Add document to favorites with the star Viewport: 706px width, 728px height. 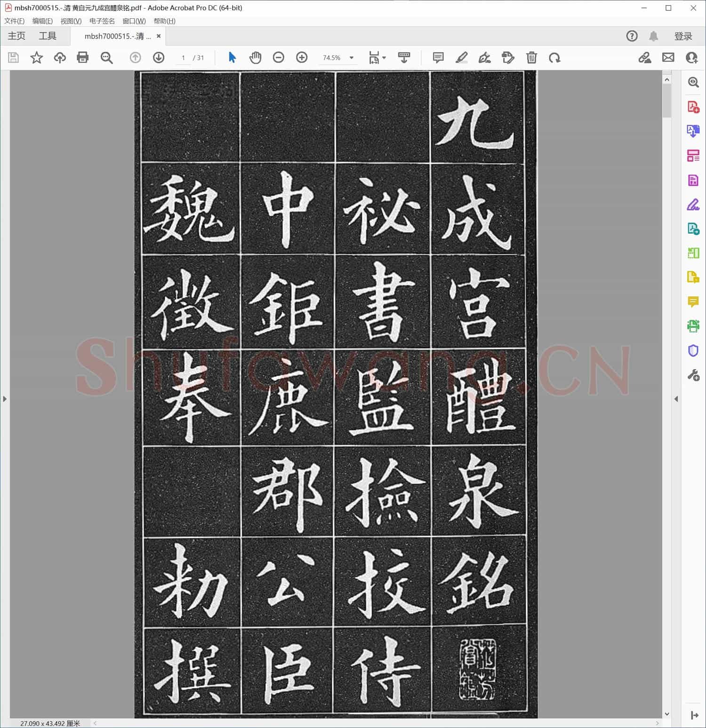[x=36, y=57]
